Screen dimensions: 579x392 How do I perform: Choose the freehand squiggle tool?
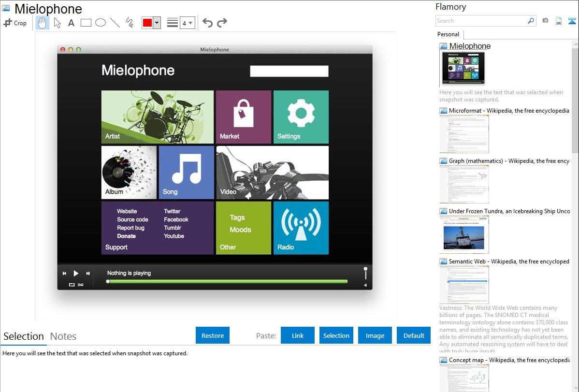(130, 23)
